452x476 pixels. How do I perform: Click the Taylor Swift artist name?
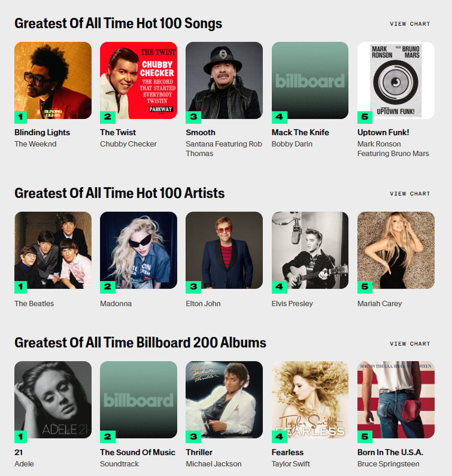(x=291, y=464)
